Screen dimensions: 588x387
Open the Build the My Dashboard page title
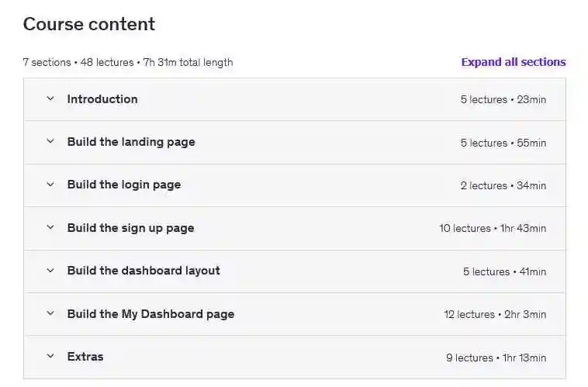(150, 314)
